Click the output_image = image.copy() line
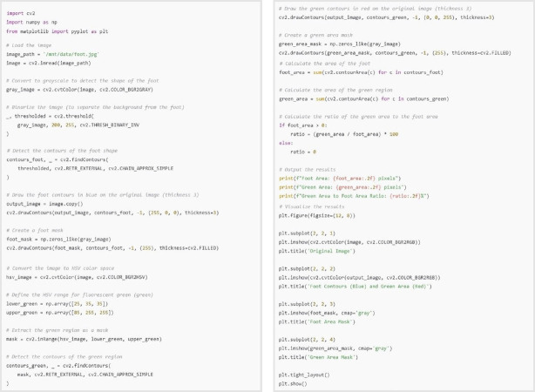535x392 pixels. click(x=44, y=205)
